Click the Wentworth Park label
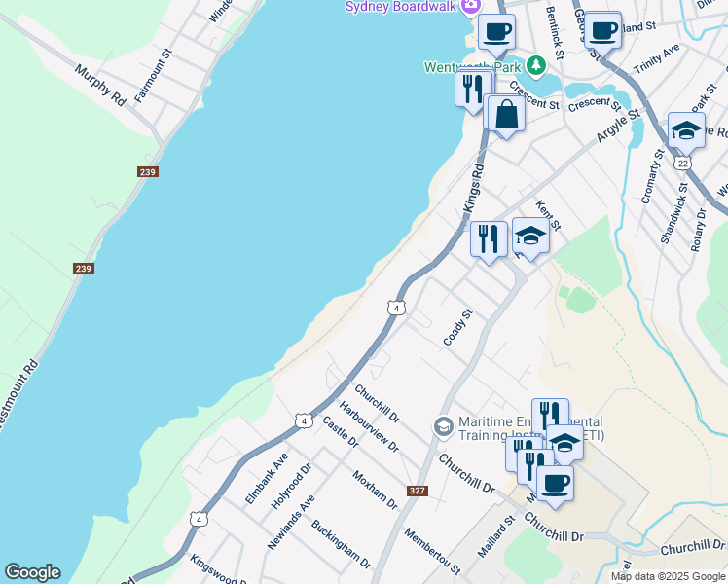 [x=473, y=67]
